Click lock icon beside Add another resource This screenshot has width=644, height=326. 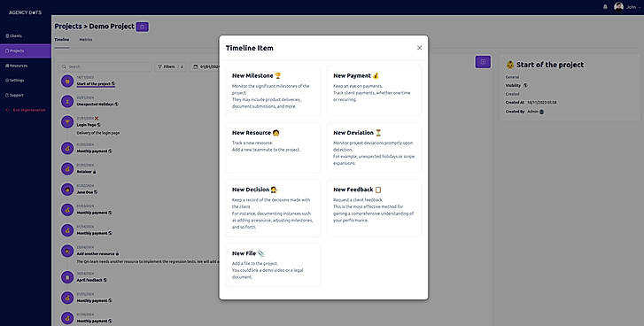coord(118,253)
